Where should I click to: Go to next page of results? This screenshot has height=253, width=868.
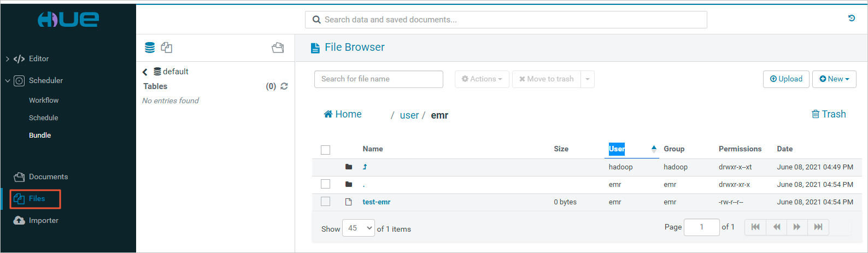tap(797, 227)
